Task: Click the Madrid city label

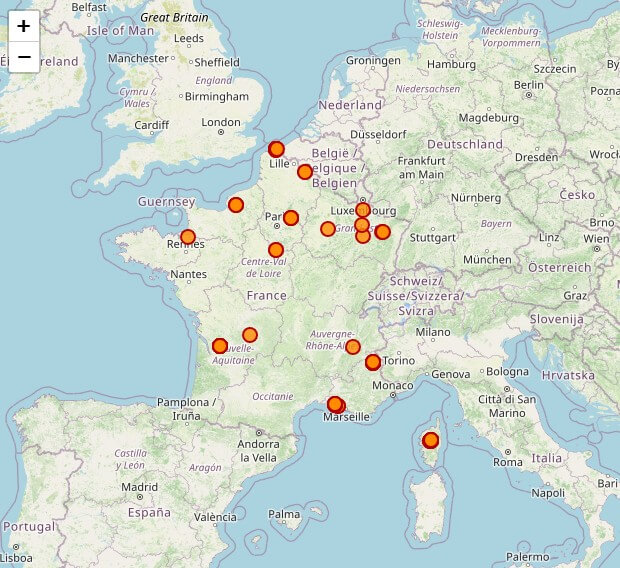Action: pyautogui.click(x=139, y=487)
